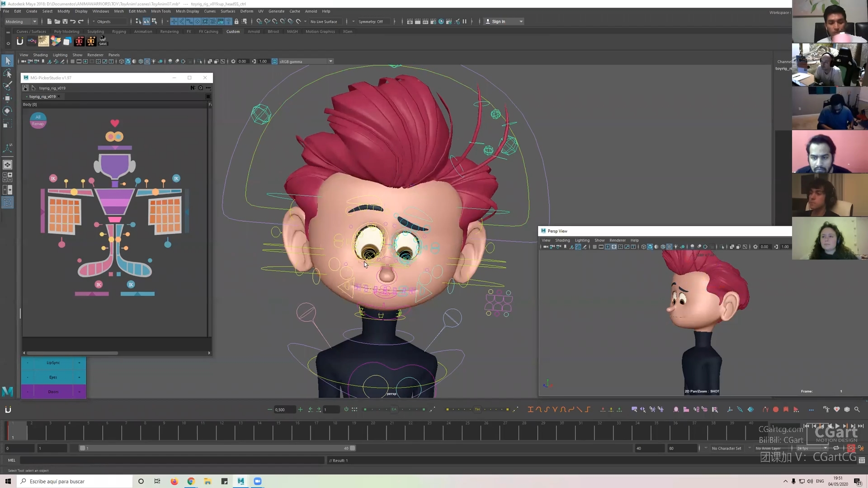Open the Deform menu
Image resolution: width=868 pixels, height=488 pixels.
tap(247, 11)
